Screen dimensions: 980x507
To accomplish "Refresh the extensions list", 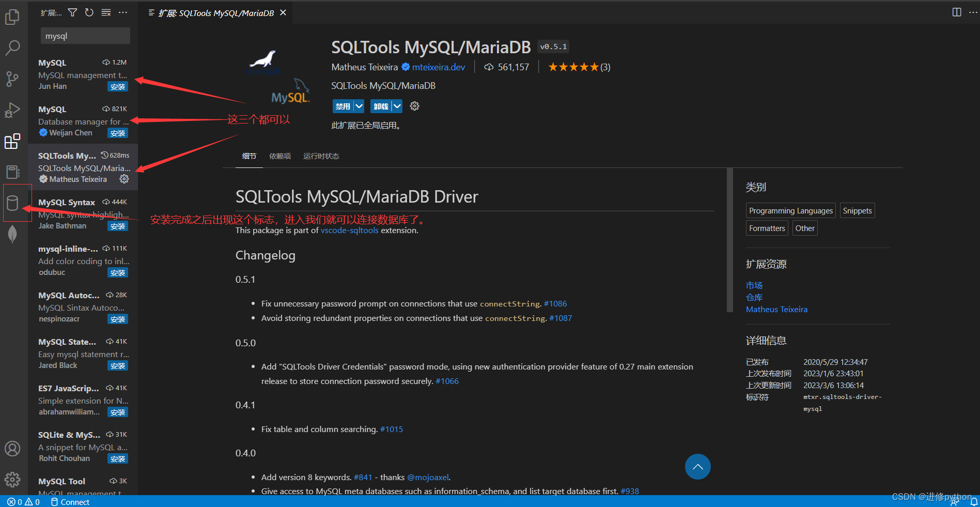I will pyautogui.click(x=89, y=12).
